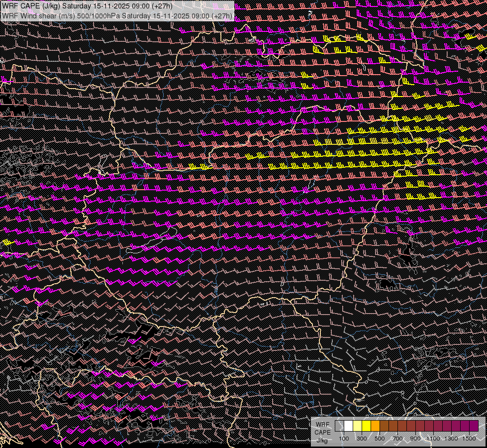The height and width of the screenshot is (448, 487).
Task: Choose the rightmost purple legend swatch
Action: pos(474,426)
